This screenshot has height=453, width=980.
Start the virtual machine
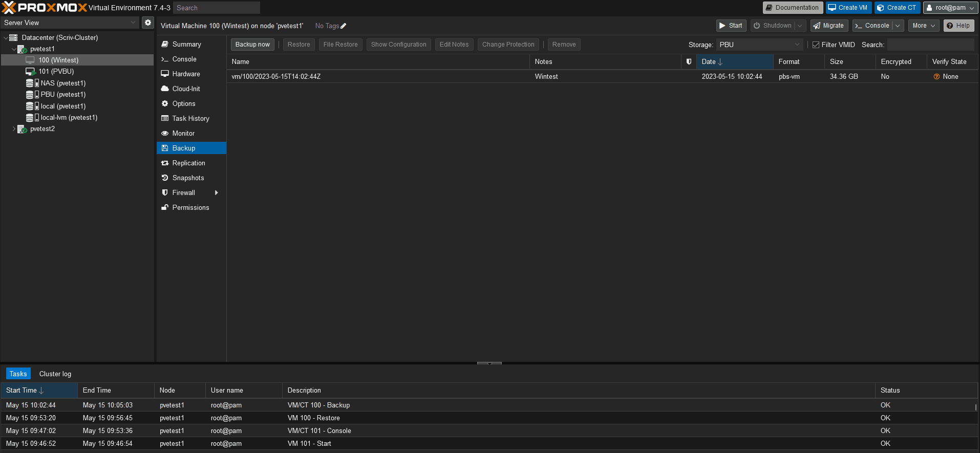pyautogui.click(x=731, y=26)
